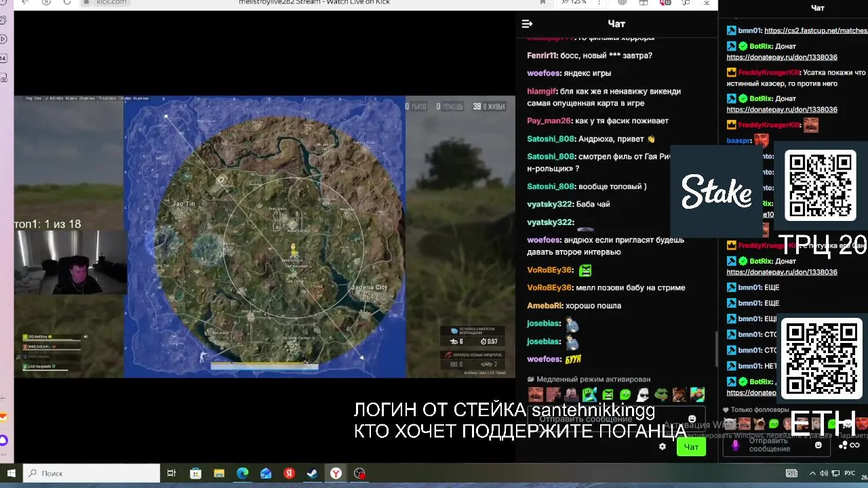Click the woefoes username next to яндекс игры
The height and width of the screenshot is (488, 868).
pyautogui.click(x=543, y=73)
